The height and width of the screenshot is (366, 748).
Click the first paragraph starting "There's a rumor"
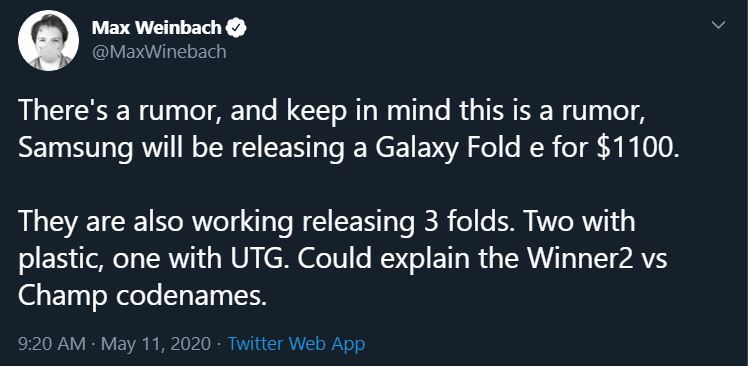(347, 129)
